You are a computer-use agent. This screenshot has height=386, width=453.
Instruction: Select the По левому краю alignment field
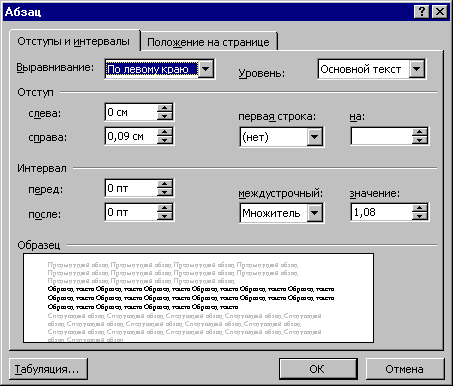[152, 69]
